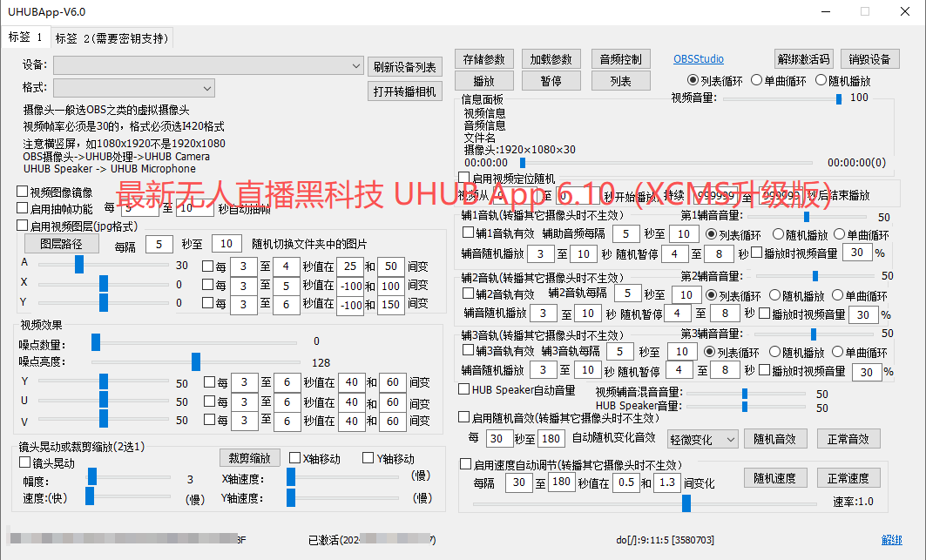Select the 随机播放 main playback radio
The height and width of the screenshot is (560, 926).
point(842,80)
